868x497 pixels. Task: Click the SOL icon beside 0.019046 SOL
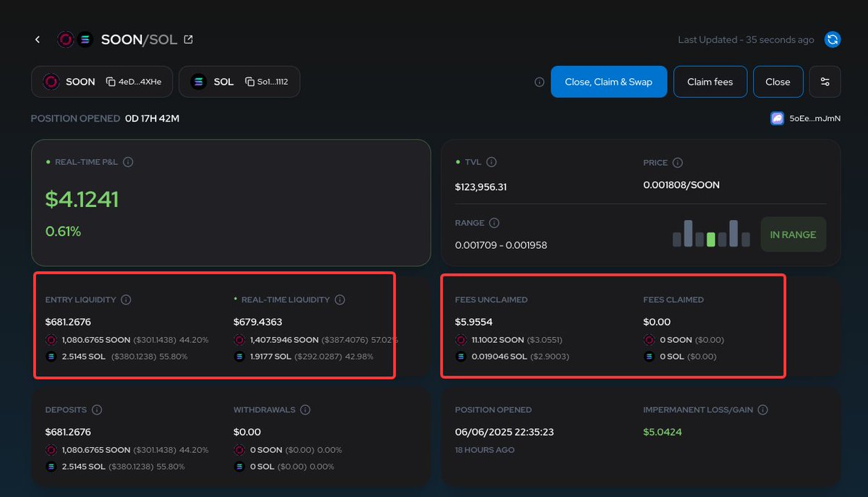(x=461, y=357)
